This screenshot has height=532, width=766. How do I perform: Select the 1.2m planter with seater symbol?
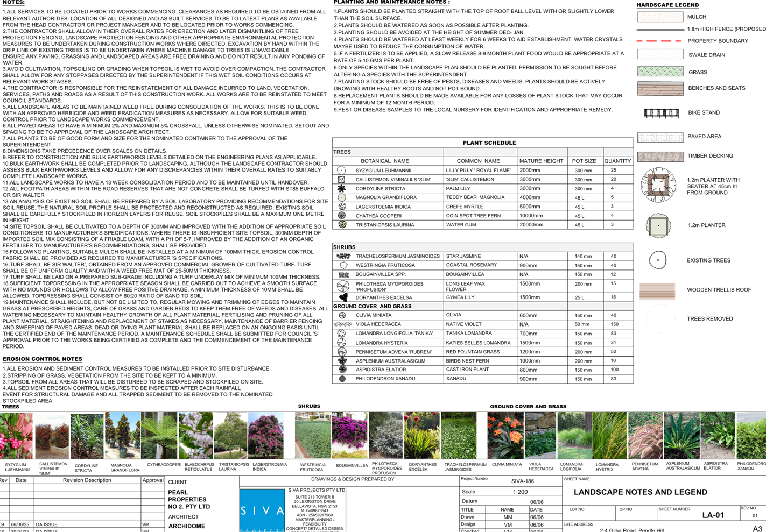tap(658, 185)
